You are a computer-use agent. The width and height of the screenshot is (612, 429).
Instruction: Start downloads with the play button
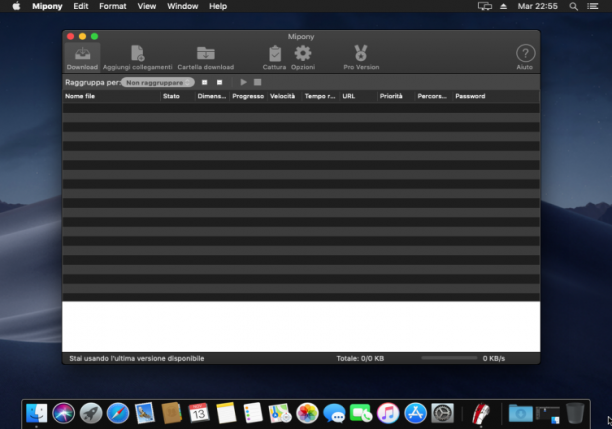244,82
